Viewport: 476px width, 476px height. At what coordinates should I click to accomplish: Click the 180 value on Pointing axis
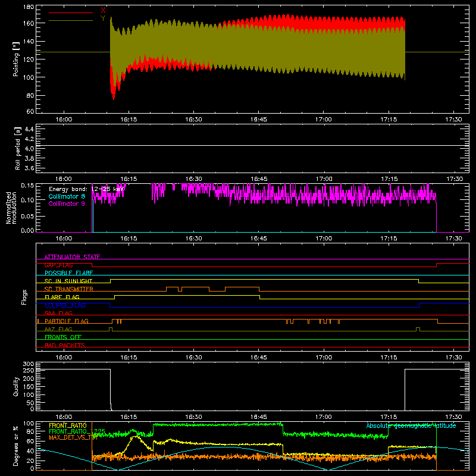[29, 7]
